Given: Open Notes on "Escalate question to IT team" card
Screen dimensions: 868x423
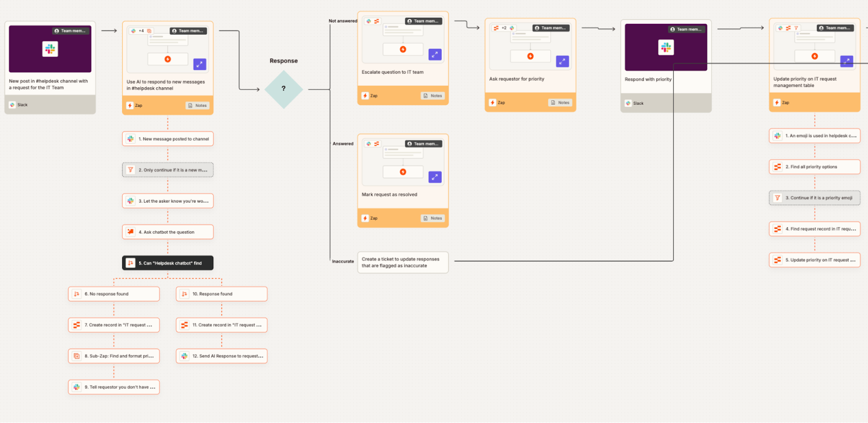Looking at the screenshot, I should coord(433,96).
